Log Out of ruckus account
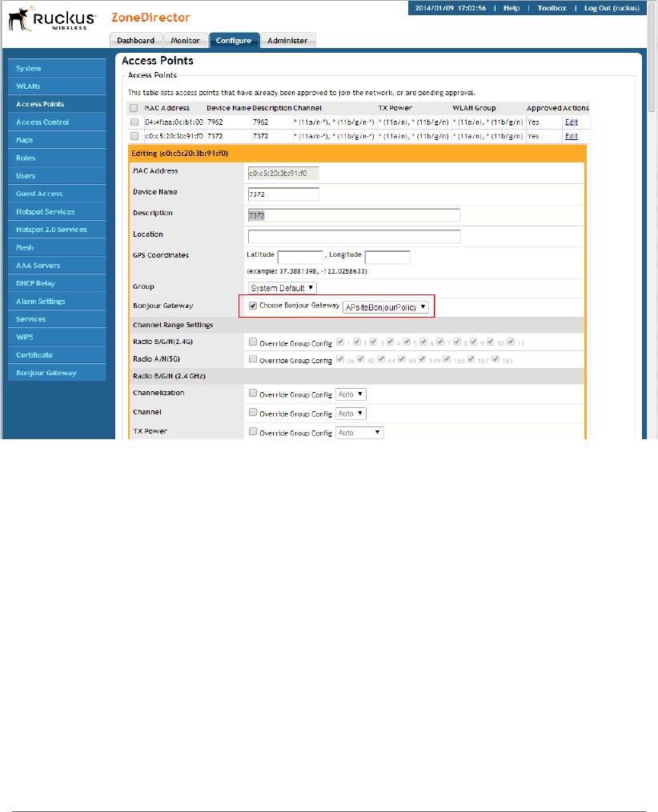This screenshot has width=658, height=812. [x=612, y=8]
